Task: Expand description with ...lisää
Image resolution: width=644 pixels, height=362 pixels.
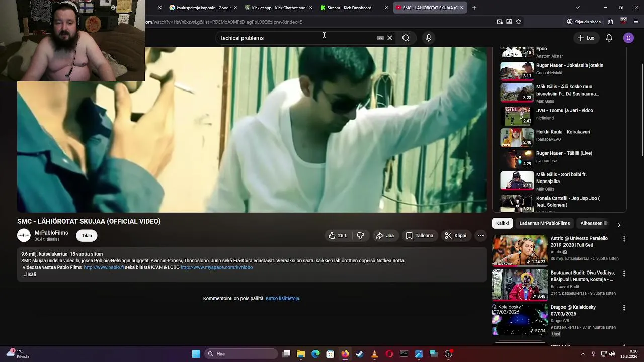Action: (x=29, y=275)
